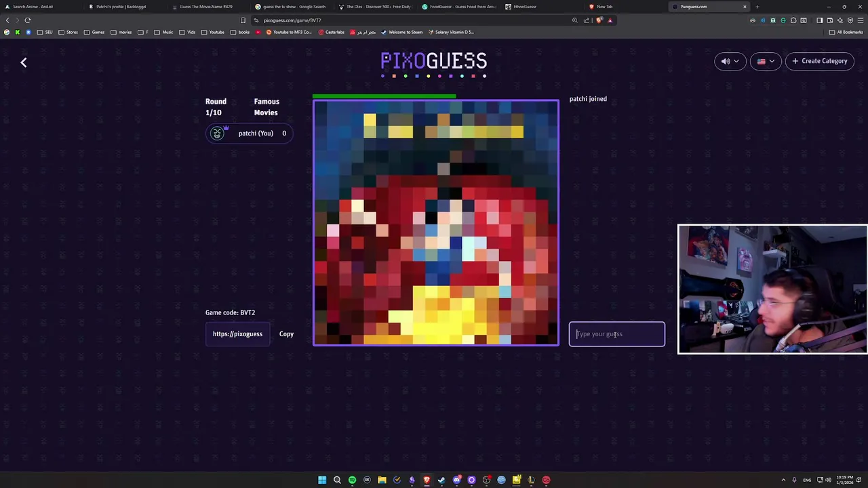Open the taskbar clock and date

[845, 480]
